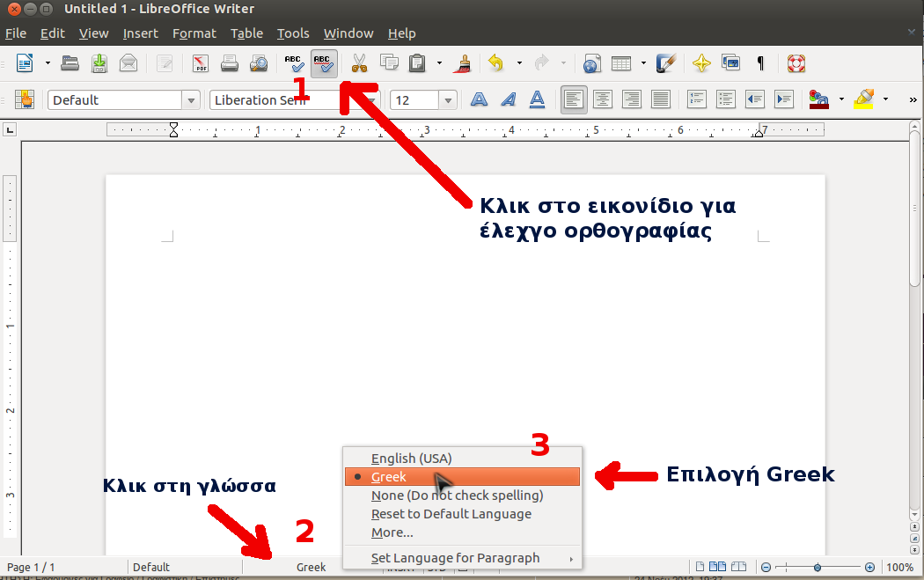Click Reset to Default Language

(451, 514)
